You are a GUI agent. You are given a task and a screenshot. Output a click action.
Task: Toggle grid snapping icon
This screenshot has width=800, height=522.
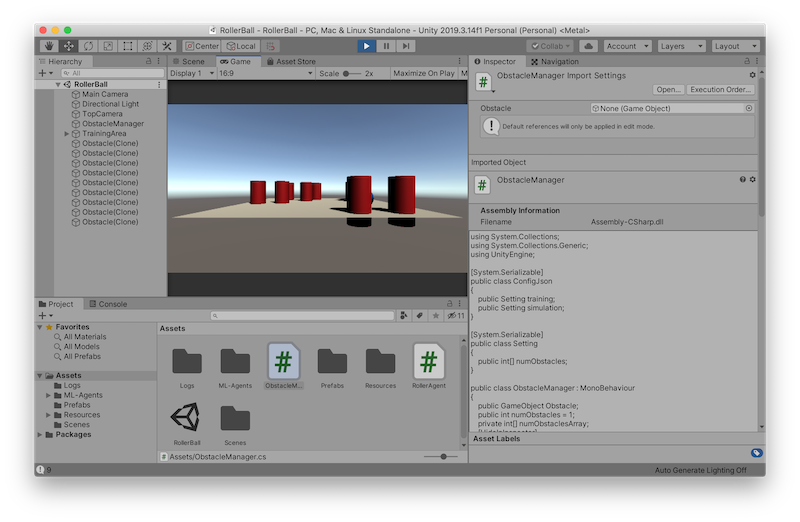pos(270,46)
